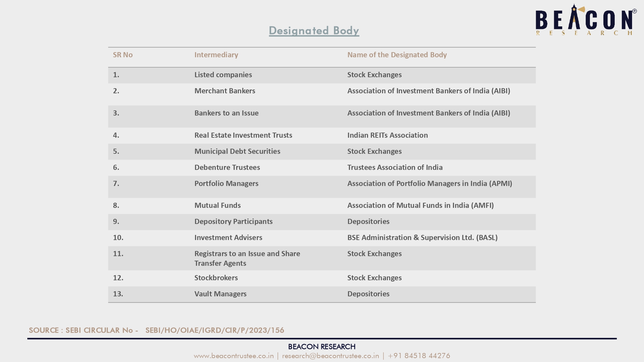644x362 pixels.
Task: Click the 'Merchant Bankers' cell
Action: pos(225,91)
